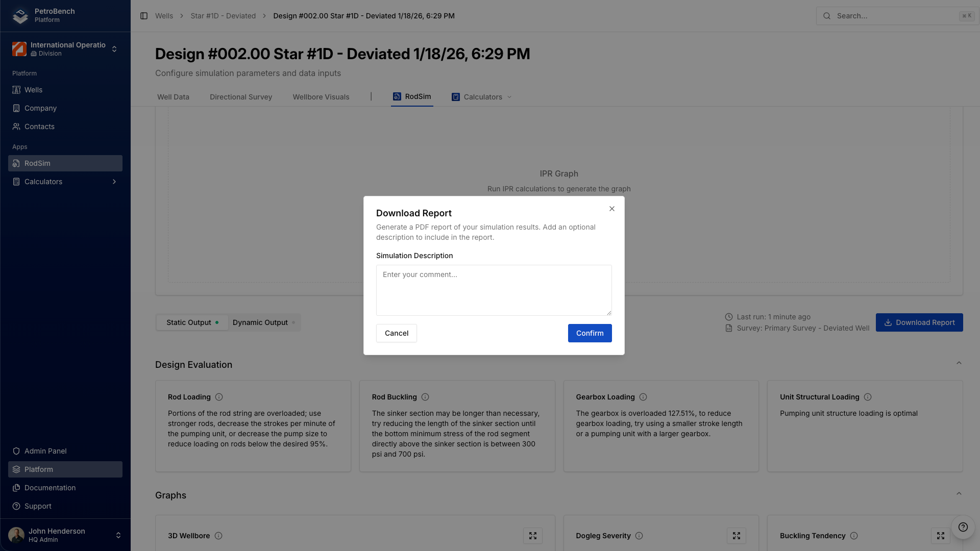The width and height of the screenshot is (980, 551).
Task: Expand the Calculators sidebar submenu arrow
Action: point(114,182)
